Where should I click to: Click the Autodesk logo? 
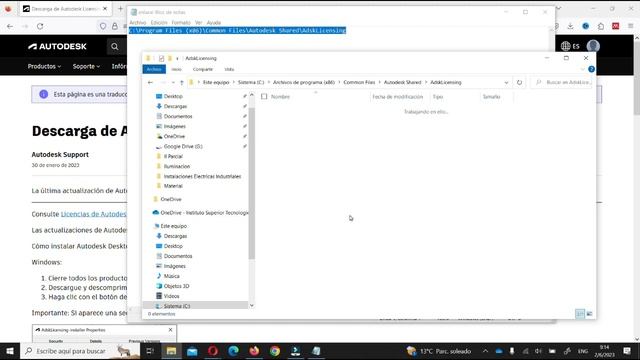point(57,47)
